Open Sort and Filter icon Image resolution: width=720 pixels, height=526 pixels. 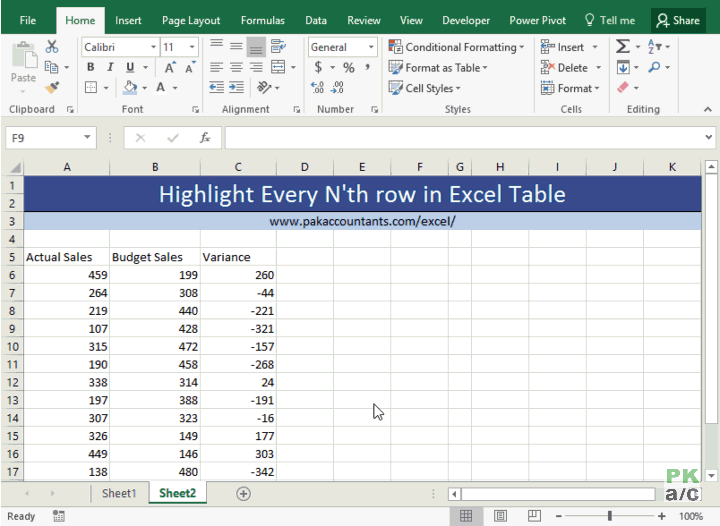[x=654, y=46]
